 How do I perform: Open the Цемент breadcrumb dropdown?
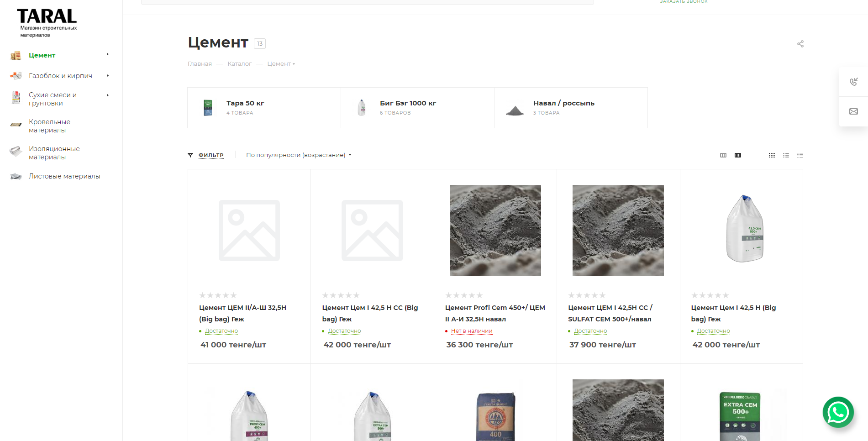point(281,64)
